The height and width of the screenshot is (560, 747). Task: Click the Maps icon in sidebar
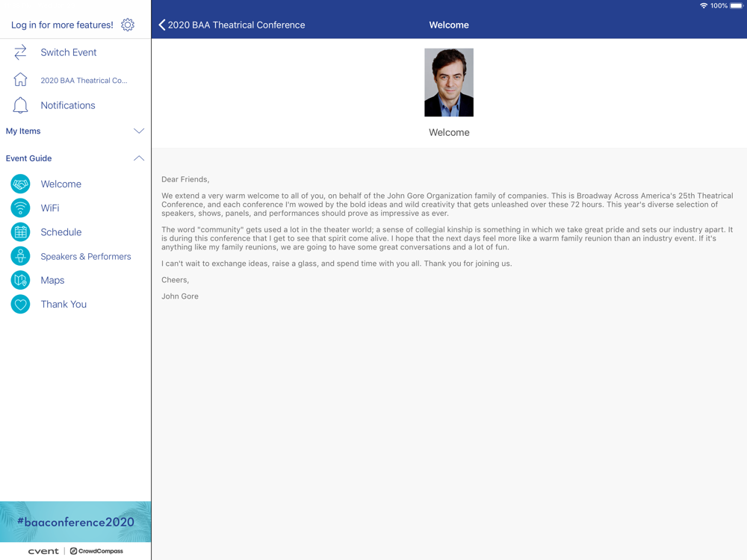(20, 280)
